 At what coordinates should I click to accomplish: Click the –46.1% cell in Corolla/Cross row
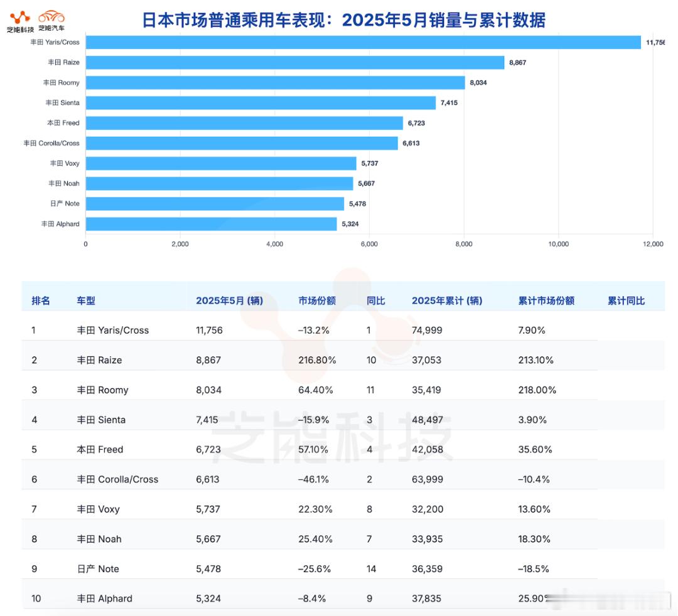(313, 479)
